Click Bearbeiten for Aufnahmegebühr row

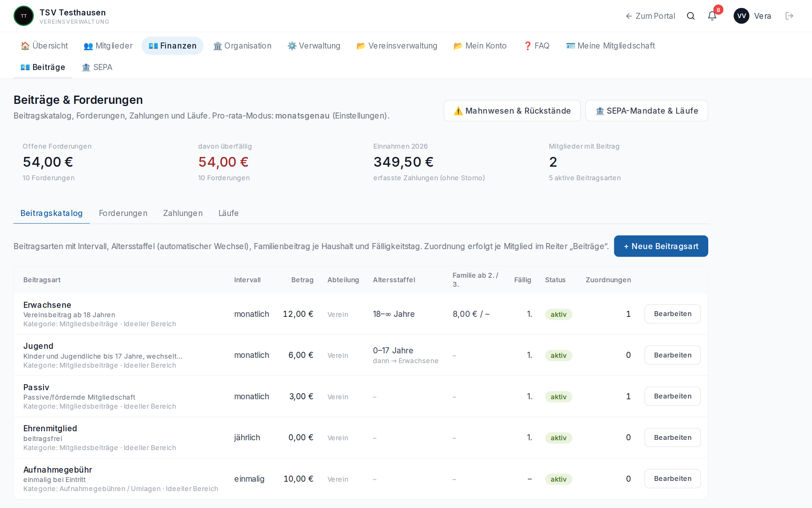(673, 479)
